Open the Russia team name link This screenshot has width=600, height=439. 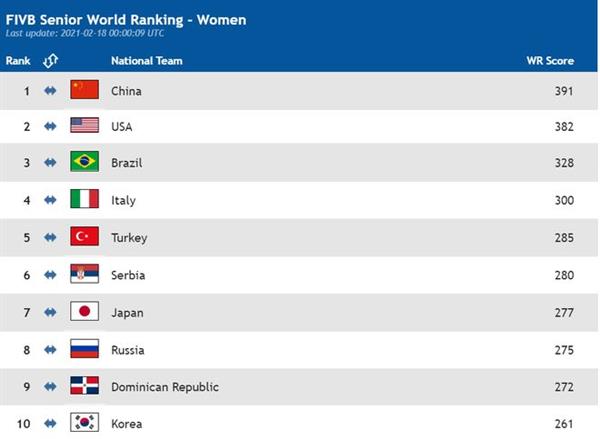point(128,350)
